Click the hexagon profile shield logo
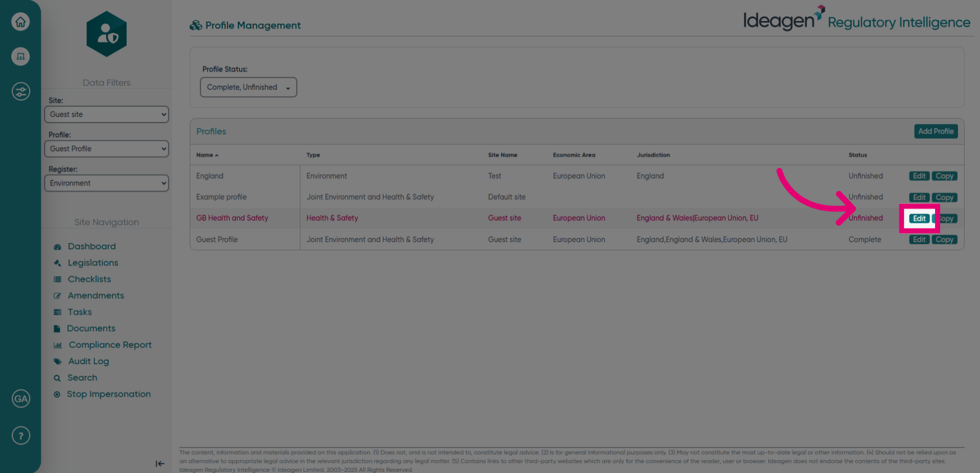980x473 pixels. point(107,34)
